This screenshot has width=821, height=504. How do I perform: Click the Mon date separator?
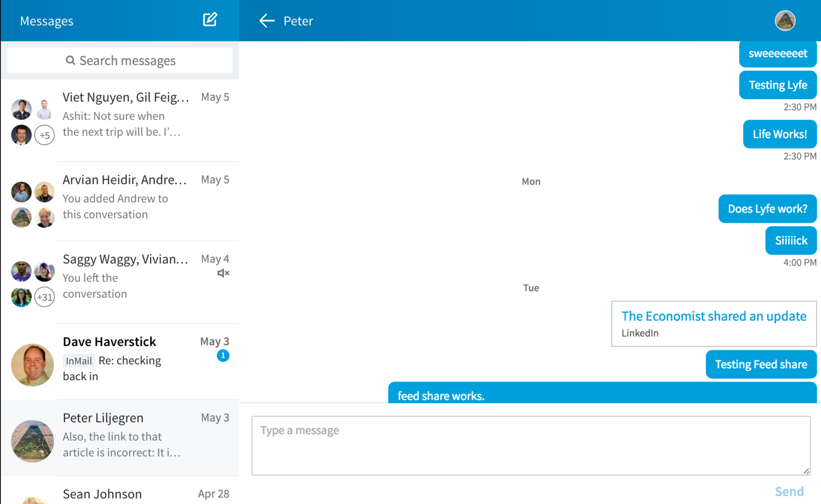[531, 181]
